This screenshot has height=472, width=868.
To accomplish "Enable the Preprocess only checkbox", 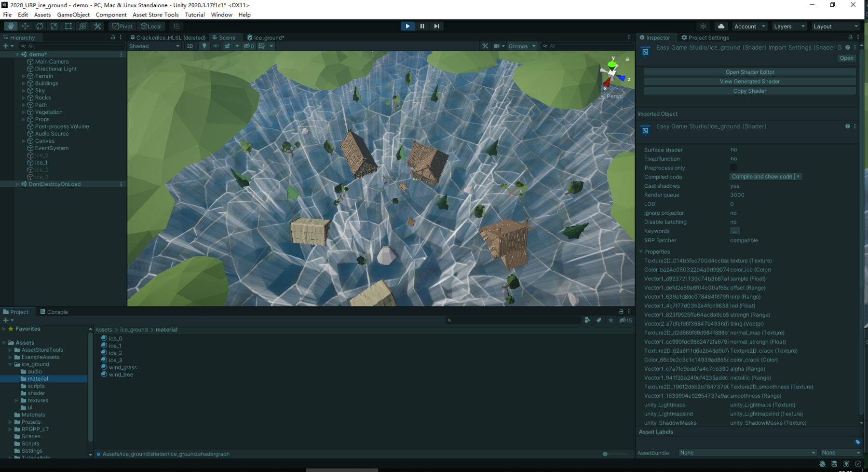I will [x=733, y=168].
